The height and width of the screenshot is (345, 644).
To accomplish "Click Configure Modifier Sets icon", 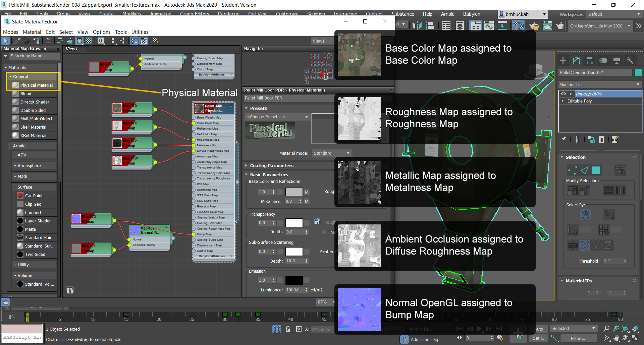I will click(615, 139).
